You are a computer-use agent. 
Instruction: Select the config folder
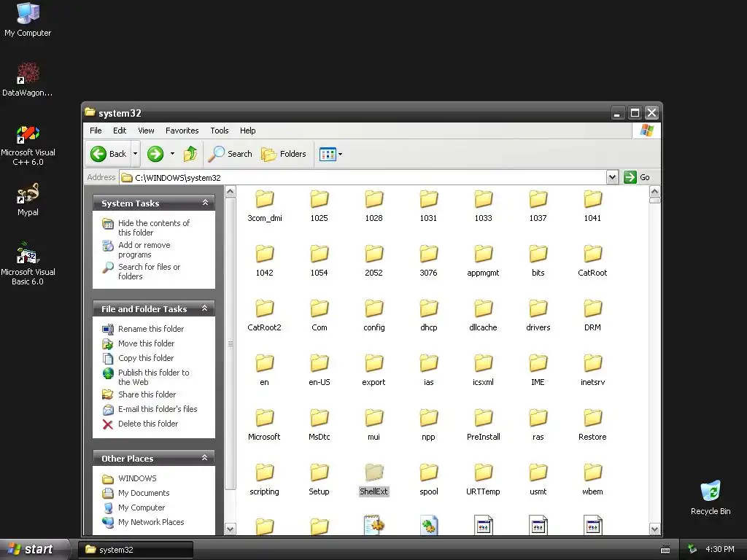(x=374, y=316)
